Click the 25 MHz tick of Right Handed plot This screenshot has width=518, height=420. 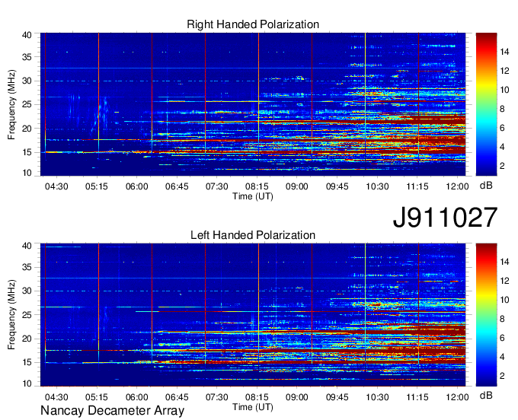27,104
